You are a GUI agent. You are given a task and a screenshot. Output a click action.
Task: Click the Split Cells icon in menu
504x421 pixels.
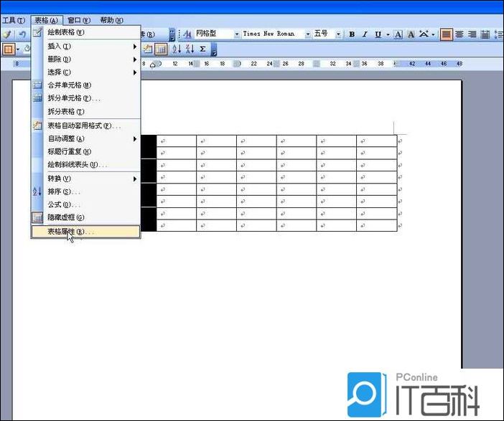(37, 98)
